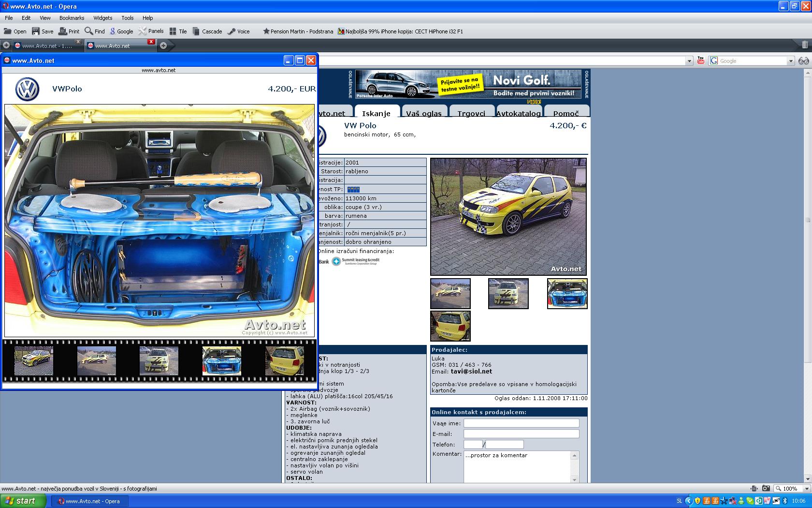Screen dimensions: 812x508
Task: Open the Bookmarks menu
Action: [72, 18]
